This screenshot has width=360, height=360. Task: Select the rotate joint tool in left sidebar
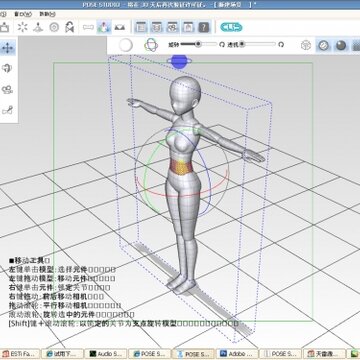tap(7, 69)
